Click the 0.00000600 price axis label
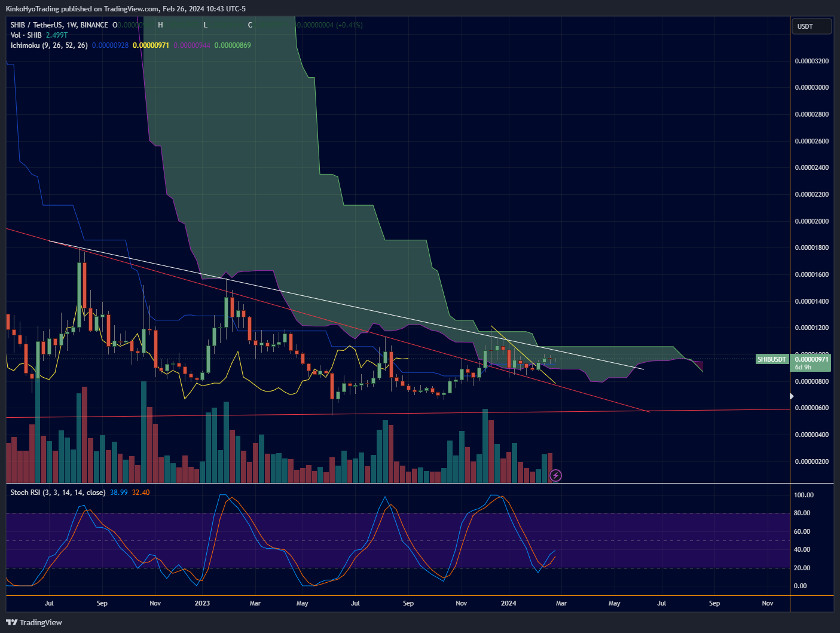 [812, 408]
